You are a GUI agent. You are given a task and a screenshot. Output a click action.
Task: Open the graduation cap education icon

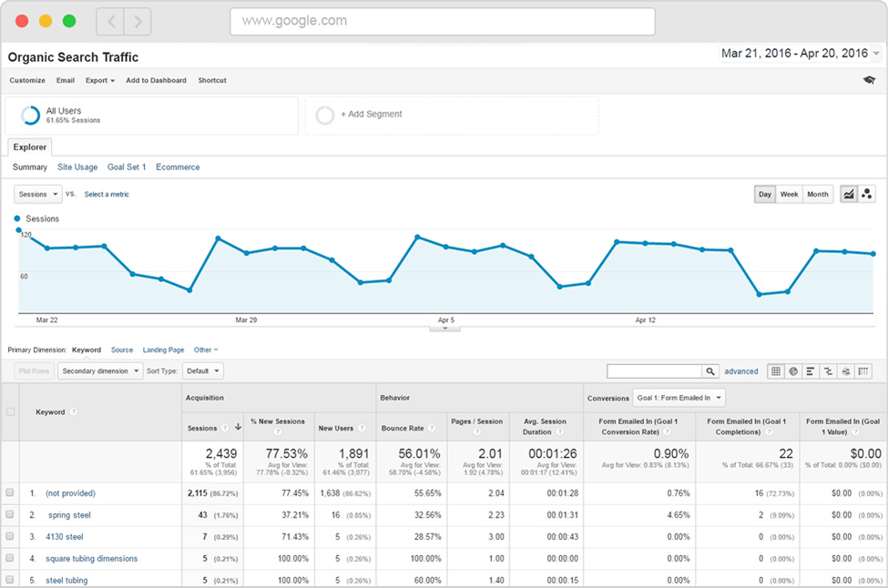869,80
